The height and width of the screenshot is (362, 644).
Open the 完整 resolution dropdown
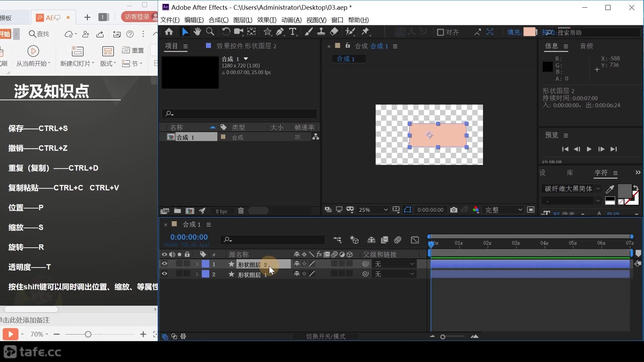503,210
